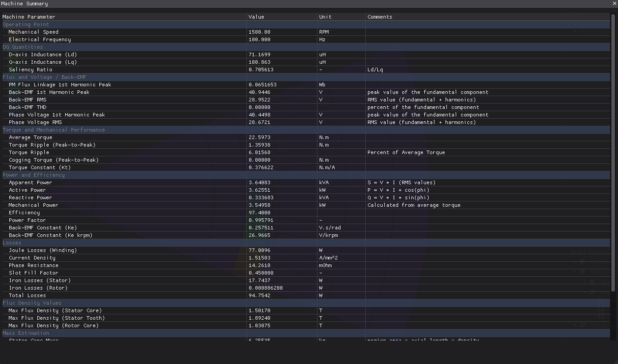The image size is (618, 364).
Task: Click the A/mm^2 unit cell
Action: pyautogui.click(x=329, y=258)
